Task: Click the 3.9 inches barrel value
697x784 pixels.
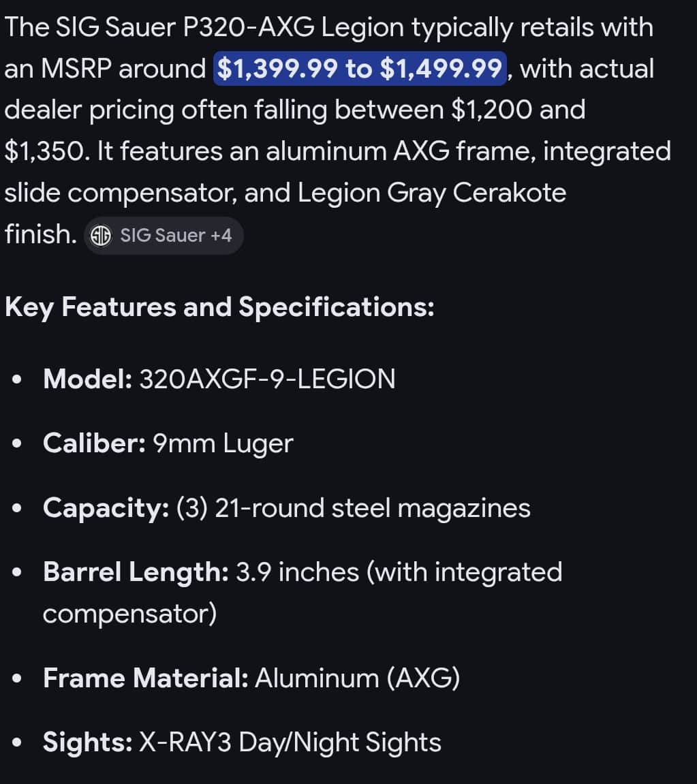Action: coord(297,572)
